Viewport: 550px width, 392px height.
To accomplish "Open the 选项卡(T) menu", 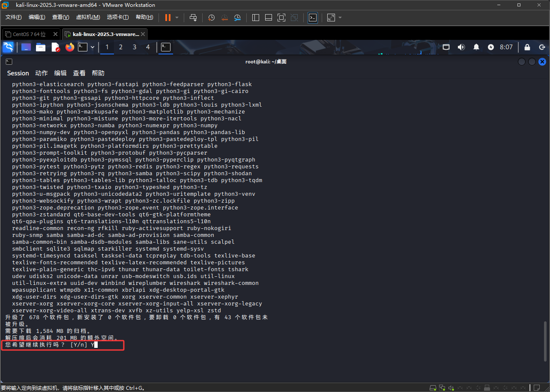I will click(118, 17).
